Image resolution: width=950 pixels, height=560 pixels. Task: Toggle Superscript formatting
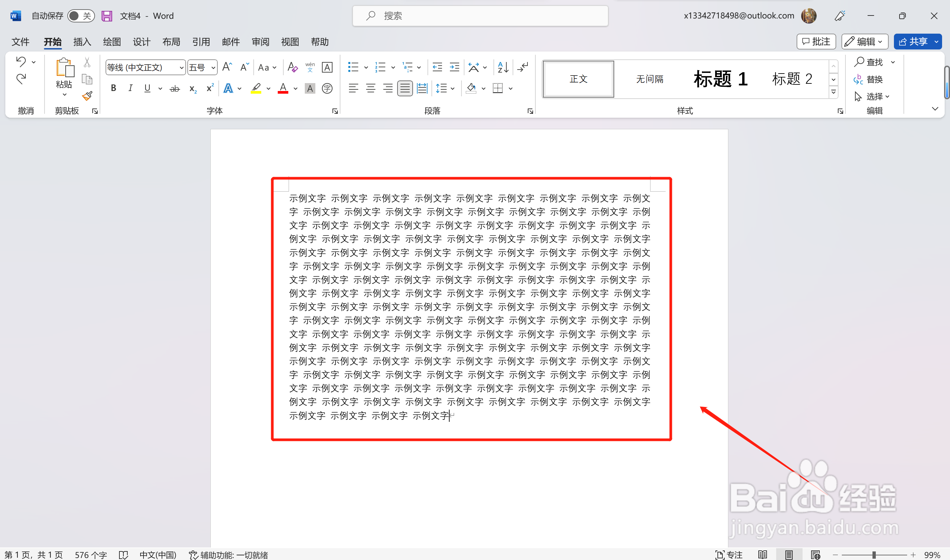click(210, 88)
